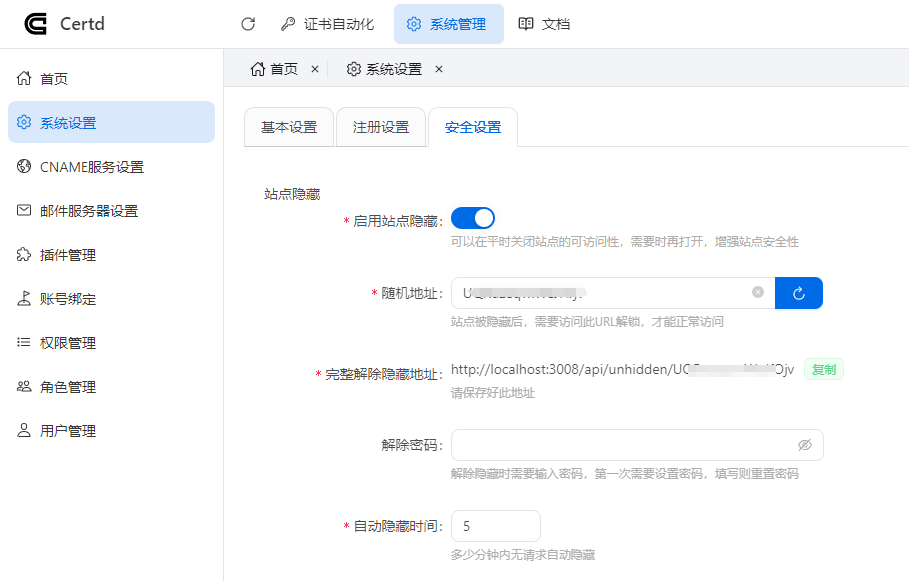The height and width of the screenshot is (581, 909).
Task: Switch to the 注册设置 tab
Action: pos(381,127)
